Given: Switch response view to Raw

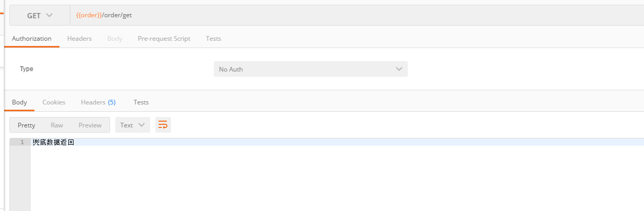Looking at the screenshot, I should point(57,125).
